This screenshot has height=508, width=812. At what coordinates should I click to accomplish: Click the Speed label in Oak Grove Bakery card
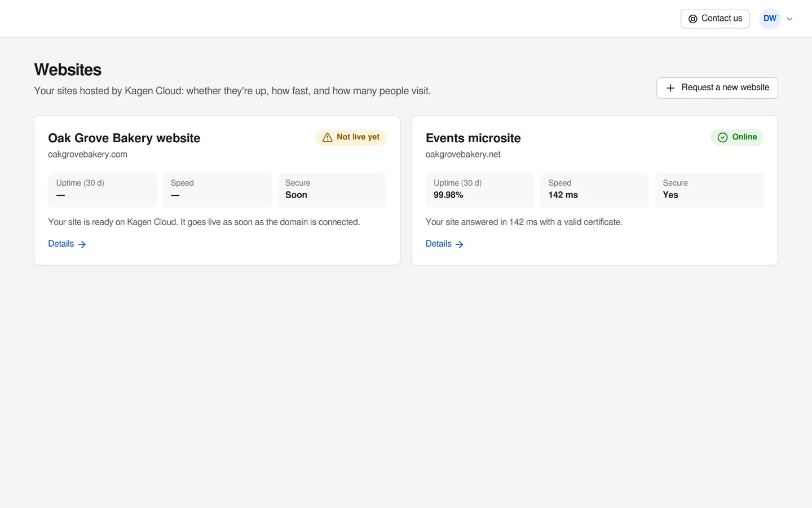(x=182, y=183)
